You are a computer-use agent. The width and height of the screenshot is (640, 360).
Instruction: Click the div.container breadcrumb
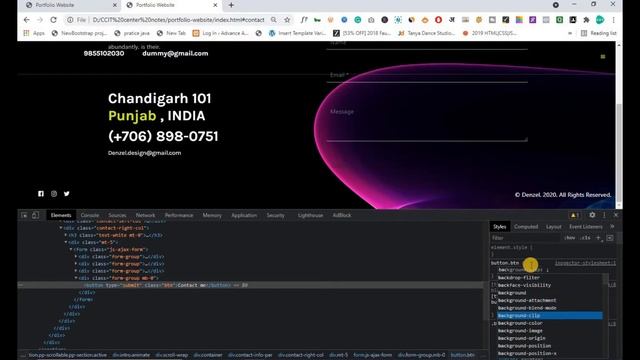click(208, 355)
